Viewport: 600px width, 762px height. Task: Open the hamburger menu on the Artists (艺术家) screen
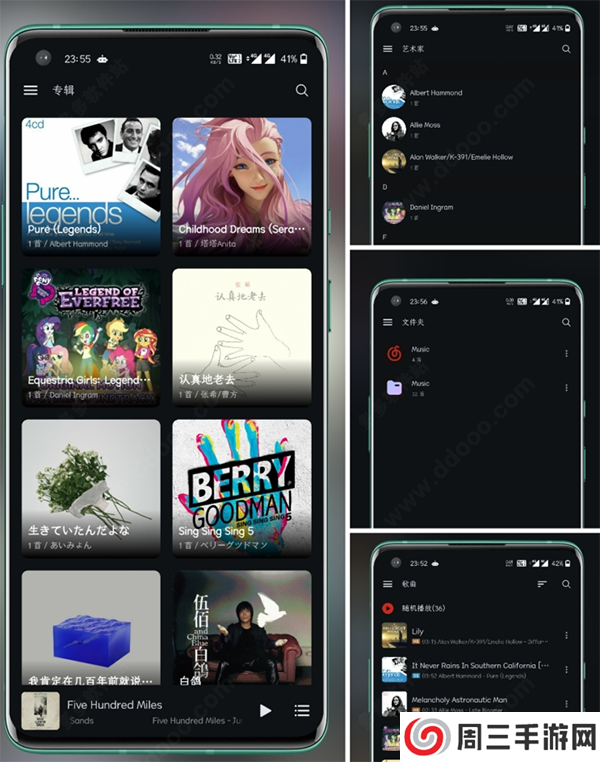pyautogui.click(x=388, y=49)
